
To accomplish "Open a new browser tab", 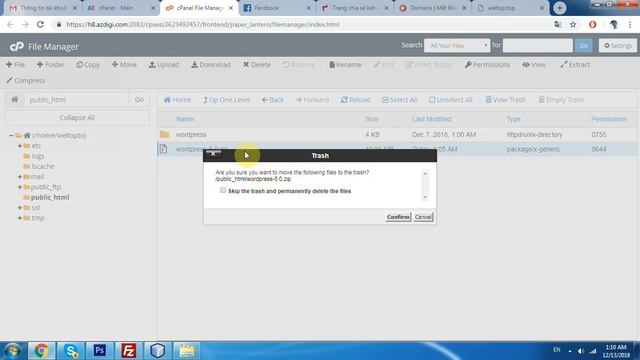I will pos(560,8).
